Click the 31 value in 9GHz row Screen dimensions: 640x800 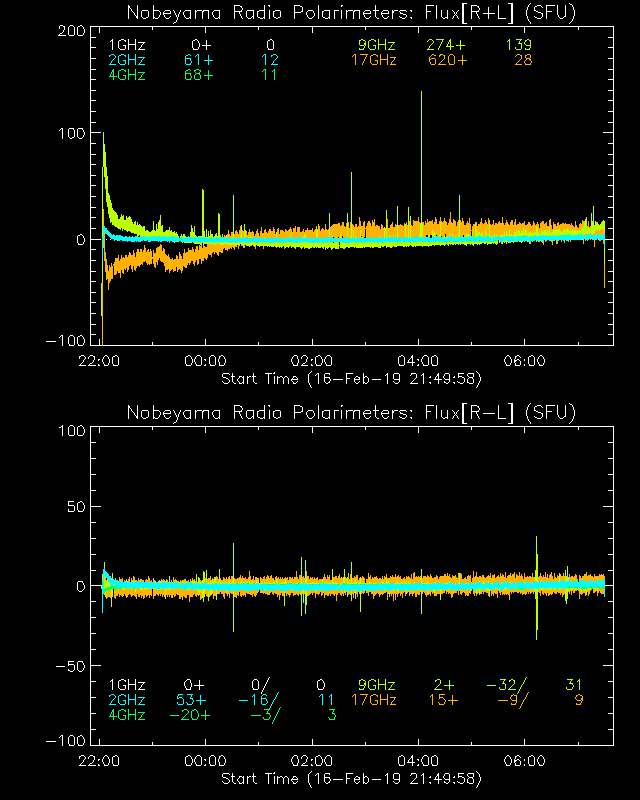pos(574,685)
